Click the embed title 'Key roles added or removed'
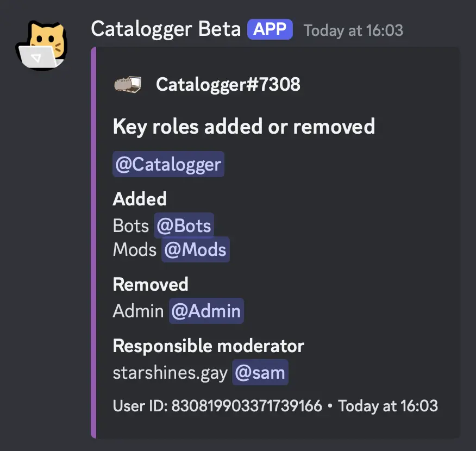The height and width of the screenshot is (451, 476). click(243, 127)
